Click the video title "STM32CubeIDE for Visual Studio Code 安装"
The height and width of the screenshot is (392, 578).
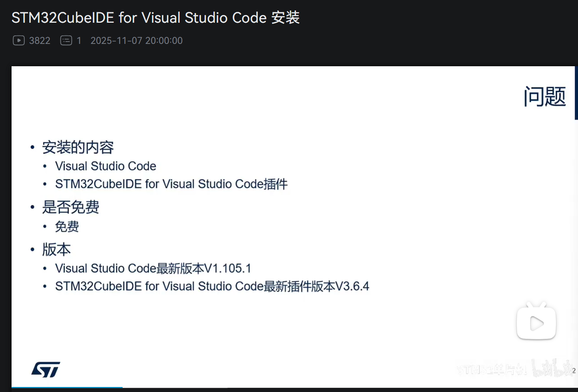pos(156,18)
